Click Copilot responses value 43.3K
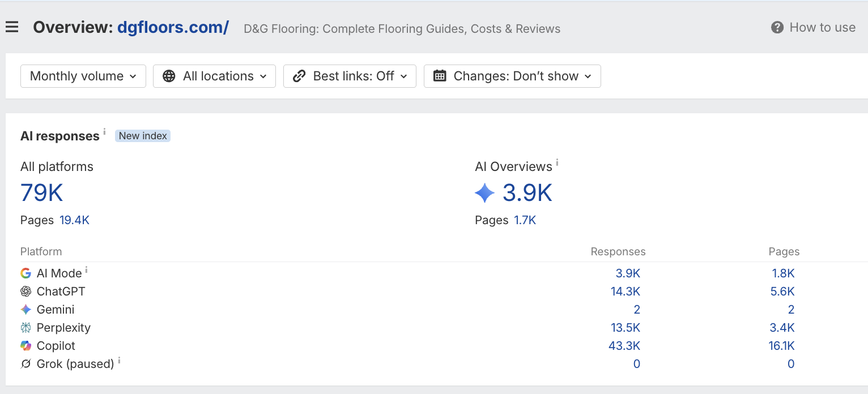This screenshot has height=394, width=868. click(624, 346)
